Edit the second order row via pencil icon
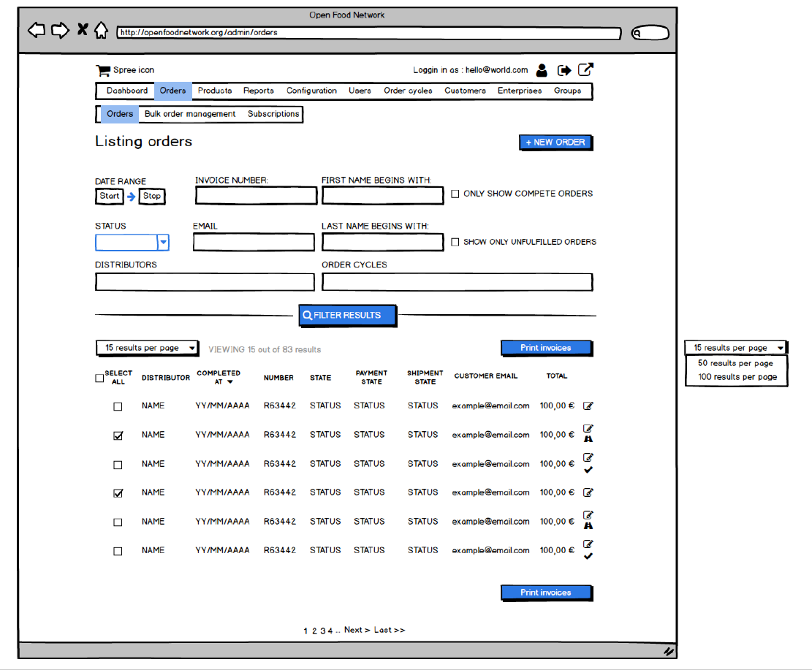Image resolution: width=812 pixels, height=670 pixels. point(588,429)
